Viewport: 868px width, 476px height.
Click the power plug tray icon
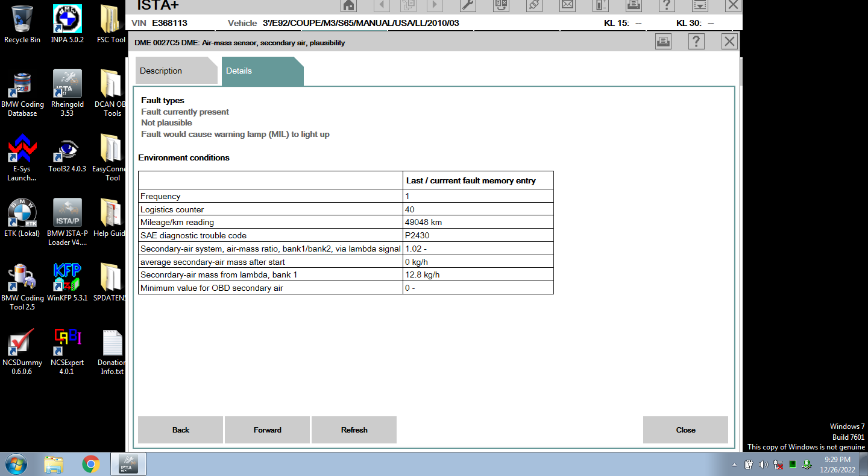point(749,465)
